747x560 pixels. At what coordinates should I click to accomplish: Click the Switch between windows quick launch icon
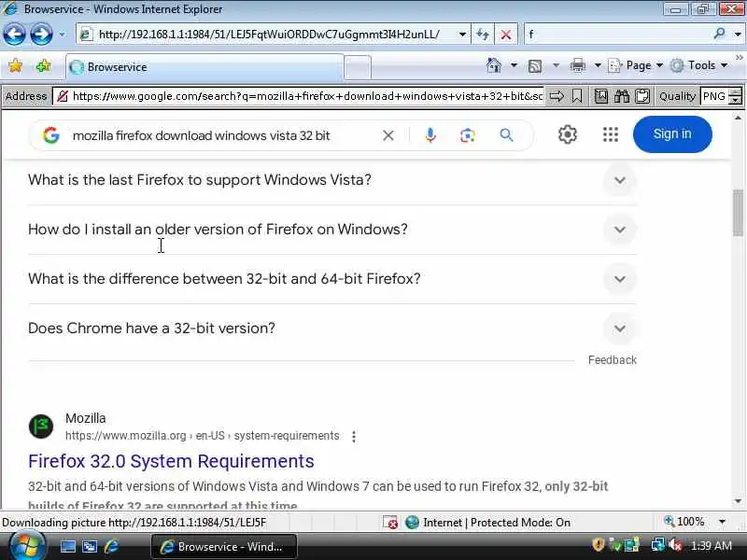click(90, 546)
